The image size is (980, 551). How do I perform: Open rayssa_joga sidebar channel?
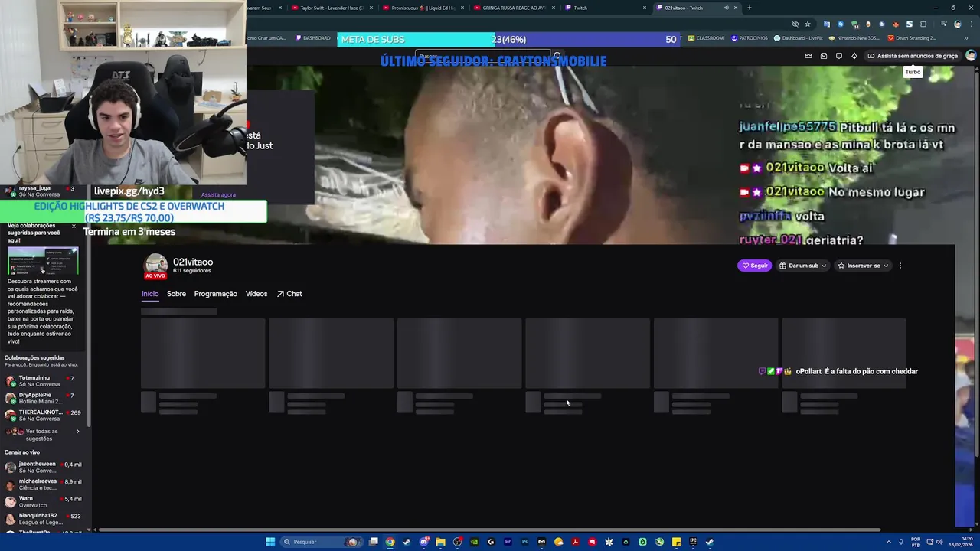click(44, 191)
